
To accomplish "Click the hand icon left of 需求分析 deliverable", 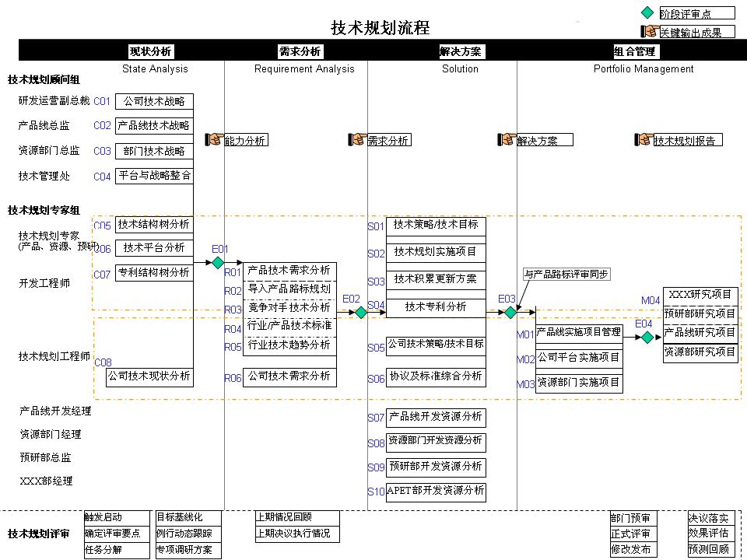I will (357, 139).
